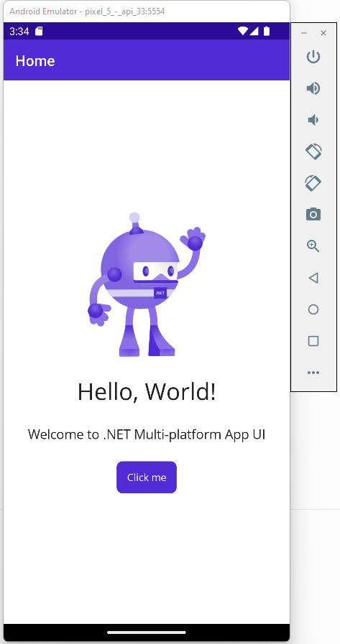The width and height of the screenshot is (340, 644).
Task: Tap the battery status icon
Action: click(x=267, y=31)
